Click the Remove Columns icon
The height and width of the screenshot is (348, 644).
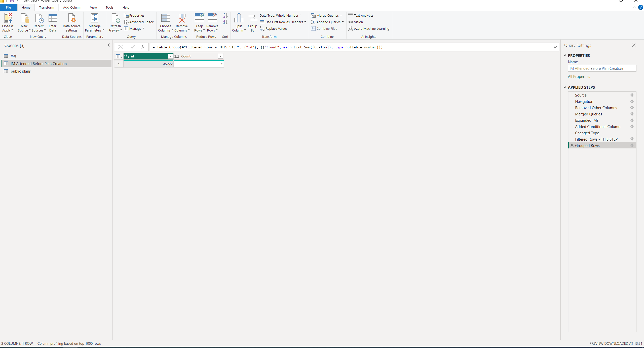(x=182, y=18)
